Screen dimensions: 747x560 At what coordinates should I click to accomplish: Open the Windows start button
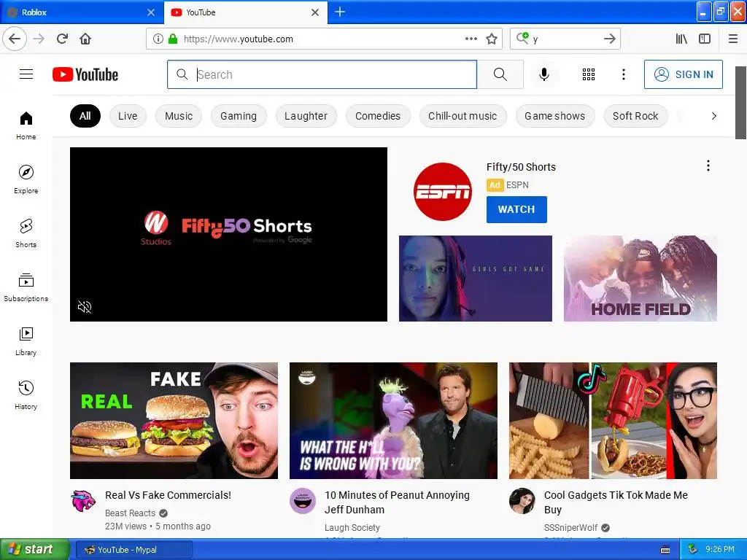pyautogui.click(x=34, y=550)
